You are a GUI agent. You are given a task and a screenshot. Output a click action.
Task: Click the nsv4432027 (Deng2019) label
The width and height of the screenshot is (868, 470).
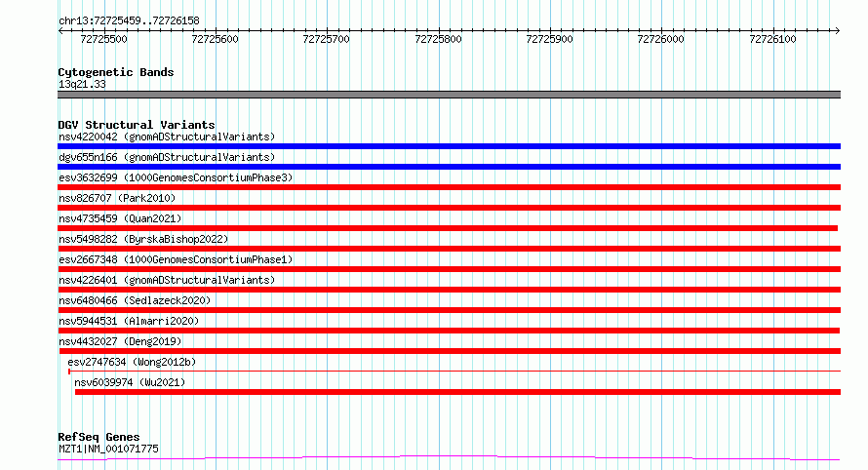[x=120, y=341]
